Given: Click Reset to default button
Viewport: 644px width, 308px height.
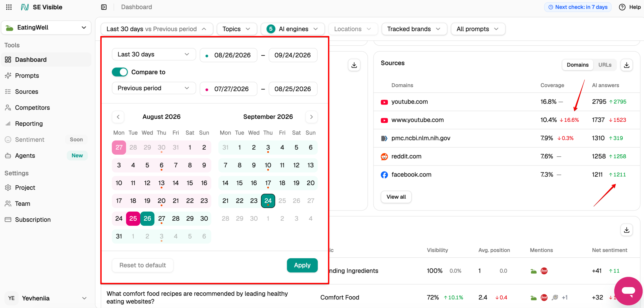Looking at the screenshot, I should tap(143, 265).
